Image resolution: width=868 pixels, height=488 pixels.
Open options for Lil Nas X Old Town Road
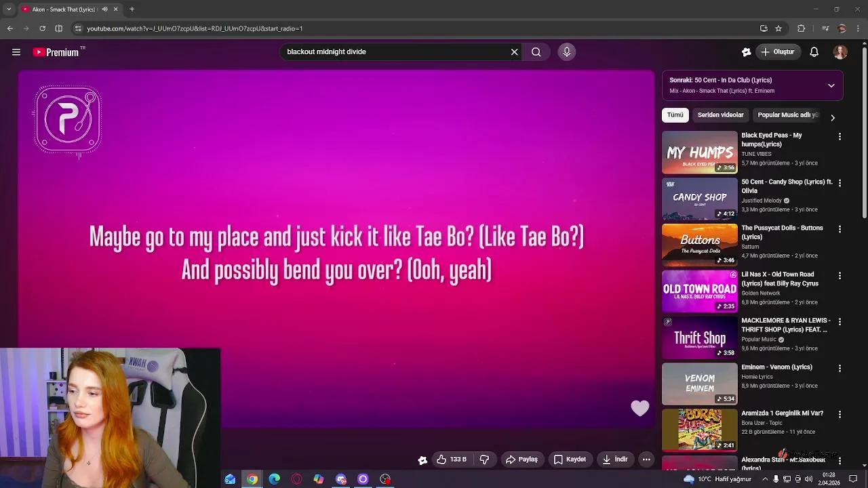[840, 276]
